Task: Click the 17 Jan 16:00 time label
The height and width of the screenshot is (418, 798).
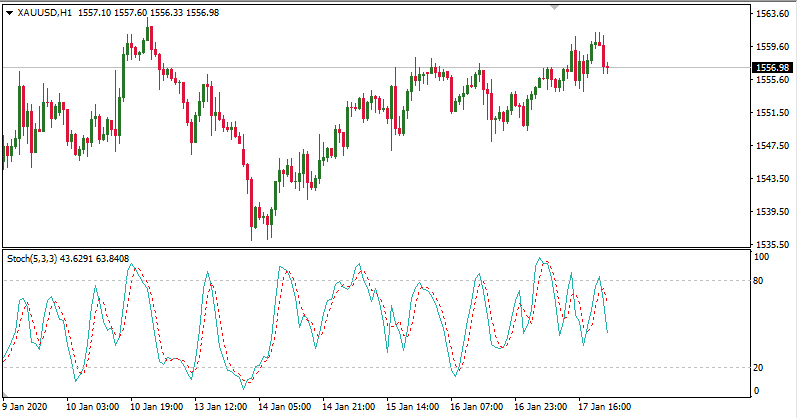Action: coord(605,407)
